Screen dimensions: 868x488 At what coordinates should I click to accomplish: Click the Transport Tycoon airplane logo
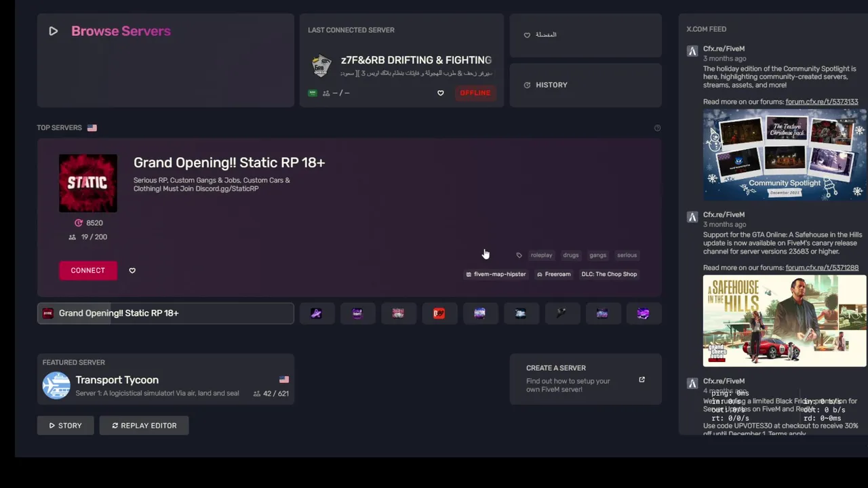(56, 386)
